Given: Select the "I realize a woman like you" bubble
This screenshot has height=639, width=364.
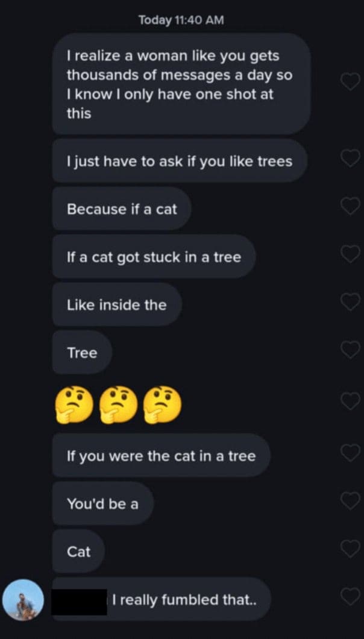Looking at the screenshot, I should [x=181, y=83].
